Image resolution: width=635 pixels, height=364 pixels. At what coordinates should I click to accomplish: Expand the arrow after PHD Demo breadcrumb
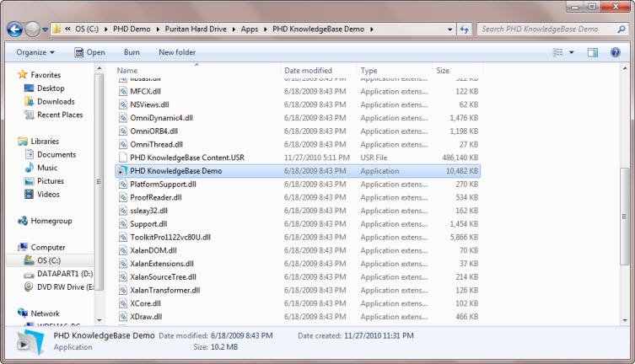pyautogui.click(x=158, y=29)
